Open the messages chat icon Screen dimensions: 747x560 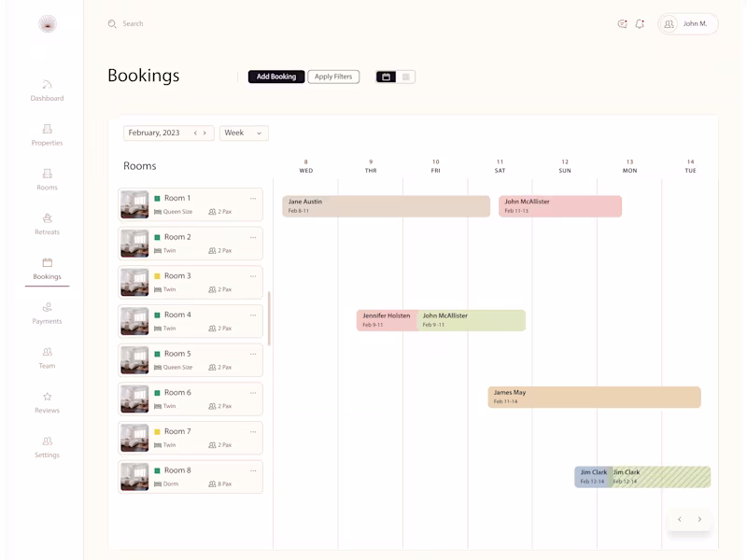click(x=622, y=24)
